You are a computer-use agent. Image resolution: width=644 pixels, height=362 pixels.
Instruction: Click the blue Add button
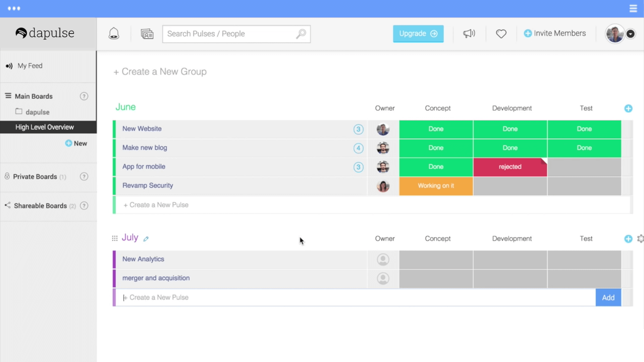pos(608,298)
